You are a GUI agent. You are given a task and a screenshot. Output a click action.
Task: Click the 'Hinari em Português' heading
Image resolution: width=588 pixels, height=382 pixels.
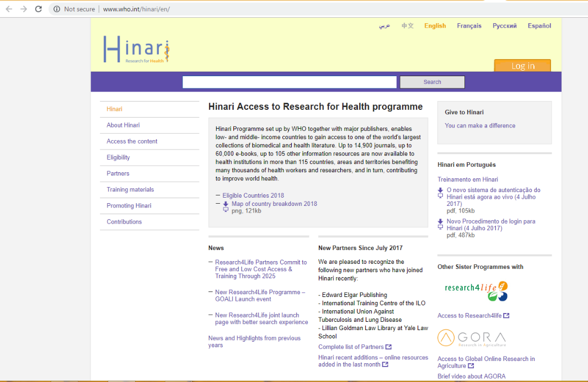tap(467, 165)
